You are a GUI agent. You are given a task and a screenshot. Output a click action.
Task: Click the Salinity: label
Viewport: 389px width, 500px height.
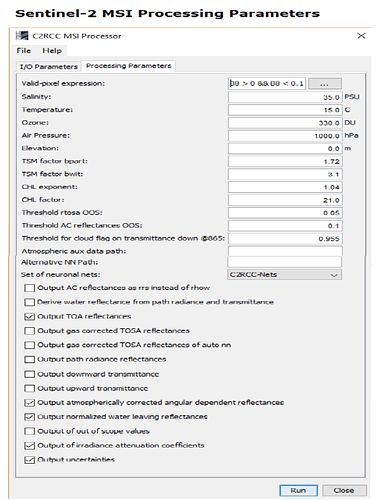click(x=36, y=97)
